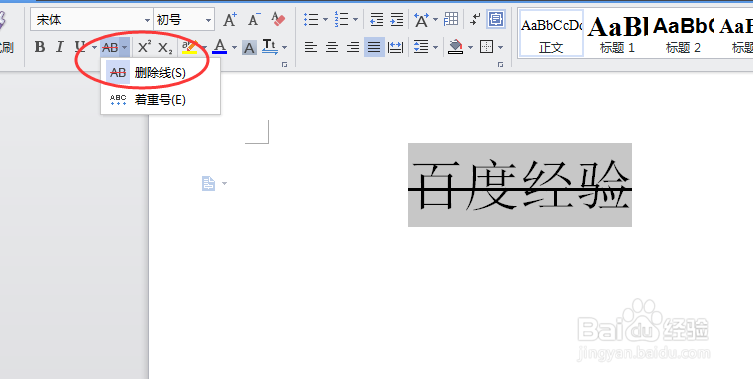The image size is (753, 379).
Task: Align text right
Action: tap(353, 47)
